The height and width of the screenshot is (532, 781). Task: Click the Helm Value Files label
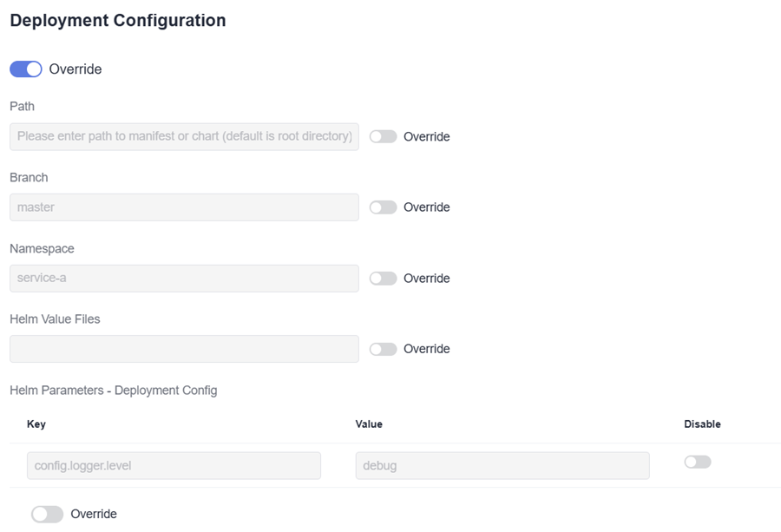pyautogui.click(x=55, y=319)
